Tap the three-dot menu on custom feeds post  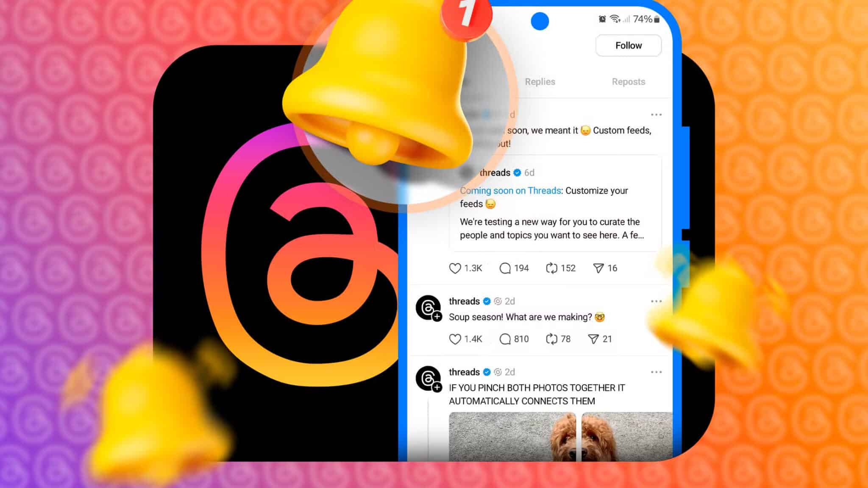[x=656, y=114]
